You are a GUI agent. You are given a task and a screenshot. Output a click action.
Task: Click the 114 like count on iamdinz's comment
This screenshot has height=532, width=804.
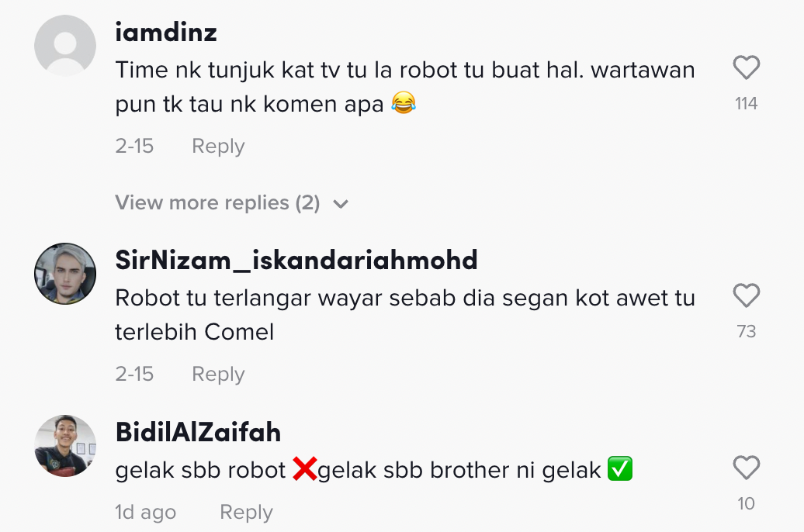pyautogui.click(x=746, y=104)
